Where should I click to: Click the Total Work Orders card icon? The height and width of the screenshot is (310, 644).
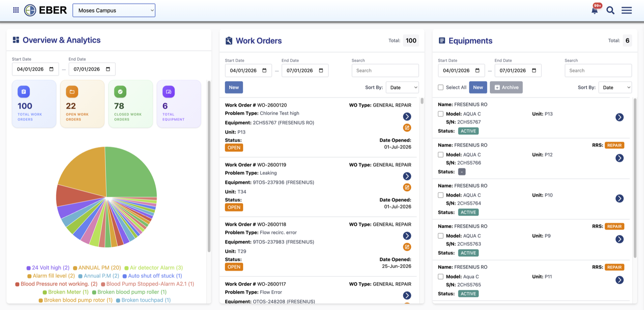(24, 92)
